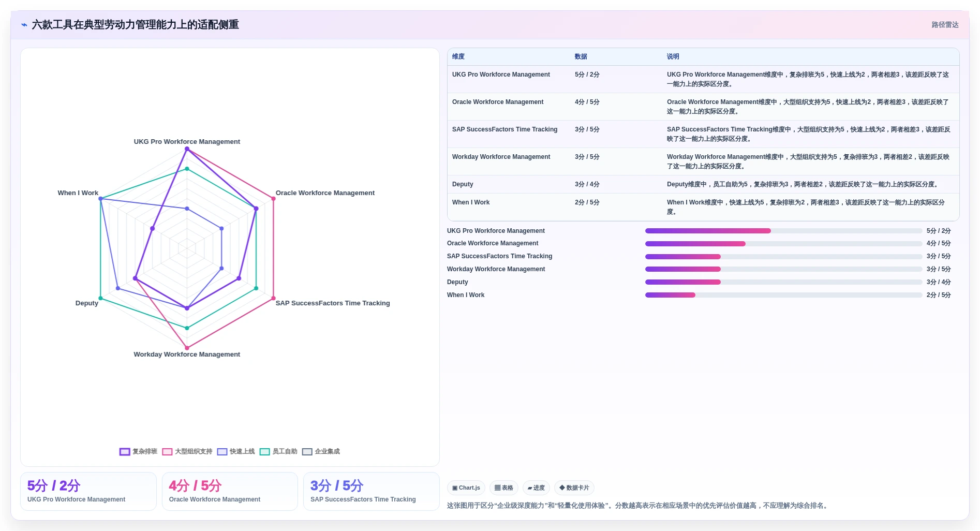
Task: Click Oracle Workforce Management table row name
Action: [498, 102]
